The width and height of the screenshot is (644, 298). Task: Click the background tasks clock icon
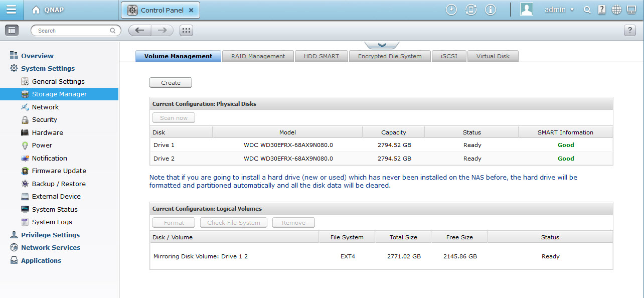(451, 10)
